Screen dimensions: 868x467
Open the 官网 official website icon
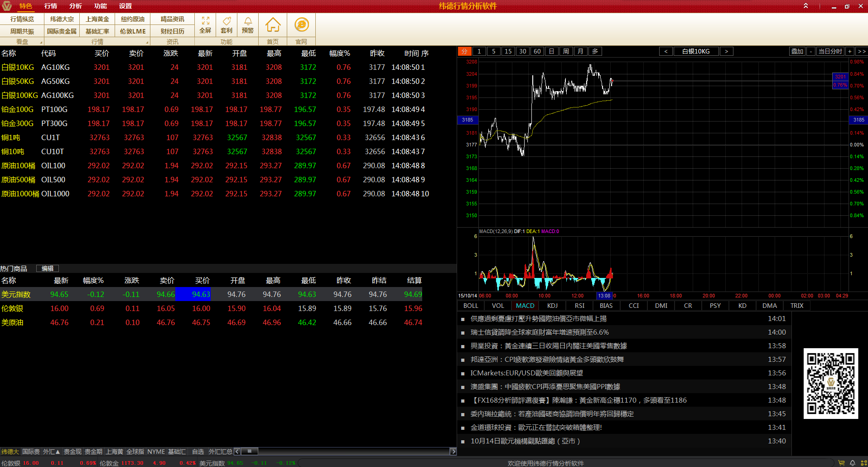tap(301, 25)
